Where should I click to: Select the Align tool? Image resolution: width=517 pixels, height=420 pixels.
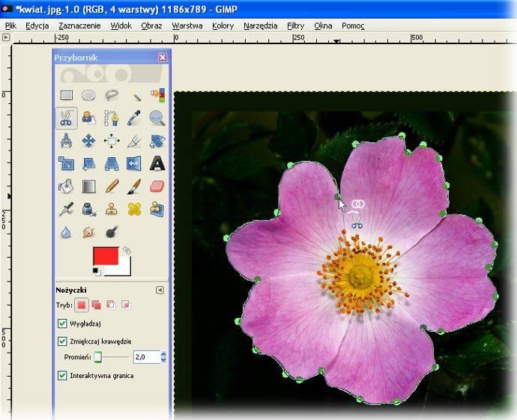(112, 141)
